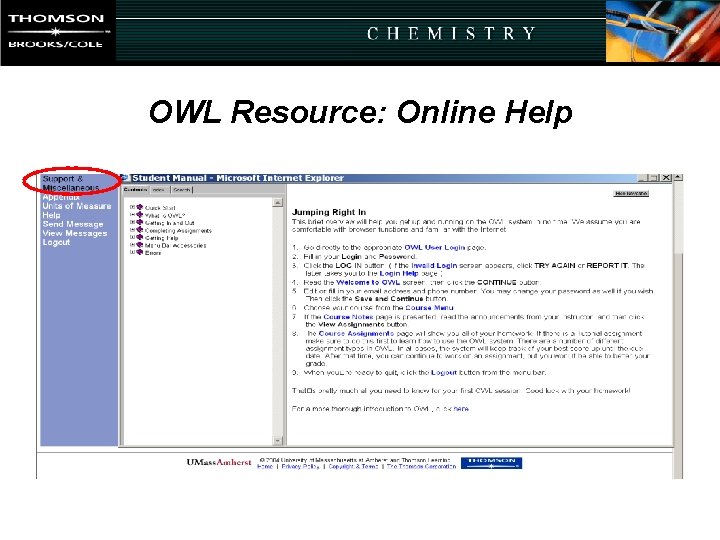This screenshot has width=720, height=540.
Task: Expand the Completing Assignments tree node
Action: pyautogui.click(x=133, y=230)
